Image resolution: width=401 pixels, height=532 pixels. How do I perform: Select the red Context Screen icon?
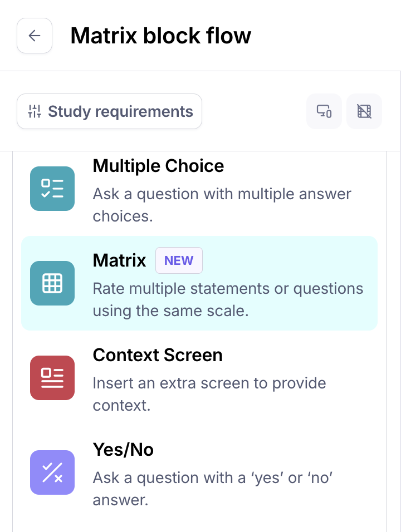pyautogui.click(x=52, y=378)
